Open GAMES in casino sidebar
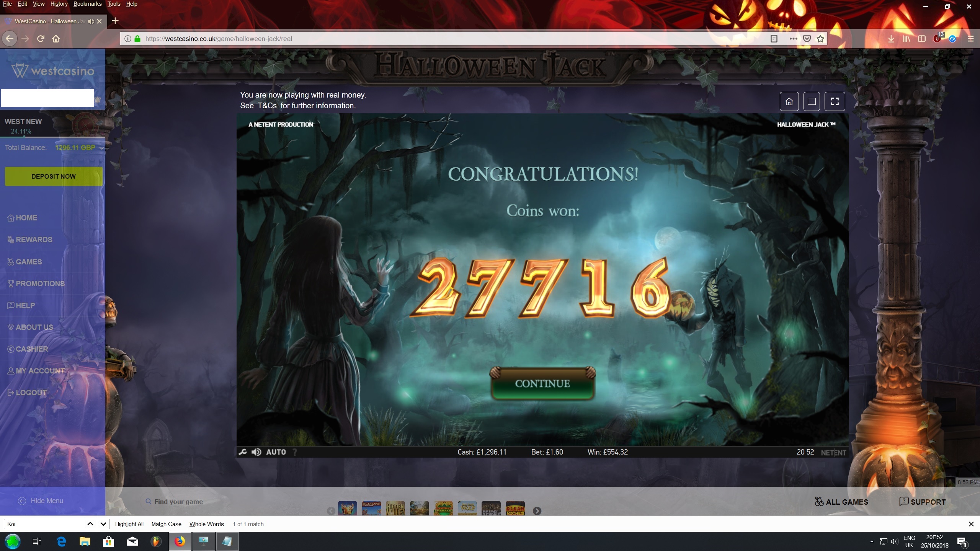Image resolution: width=980 pixels, height=551 pixels. [x=24, y=262]
